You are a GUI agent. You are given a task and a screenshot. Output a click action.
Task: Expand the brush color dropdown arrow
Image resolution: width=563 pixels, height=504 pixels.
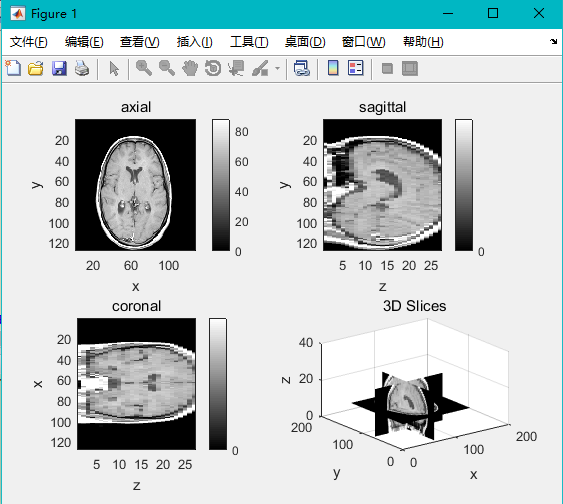click(277, 68)
